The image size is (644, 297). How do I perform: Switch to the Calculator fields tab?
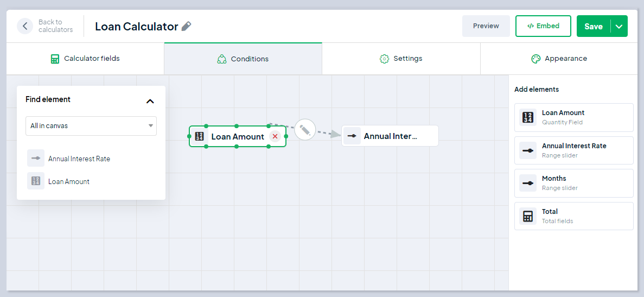coord(85,59)
